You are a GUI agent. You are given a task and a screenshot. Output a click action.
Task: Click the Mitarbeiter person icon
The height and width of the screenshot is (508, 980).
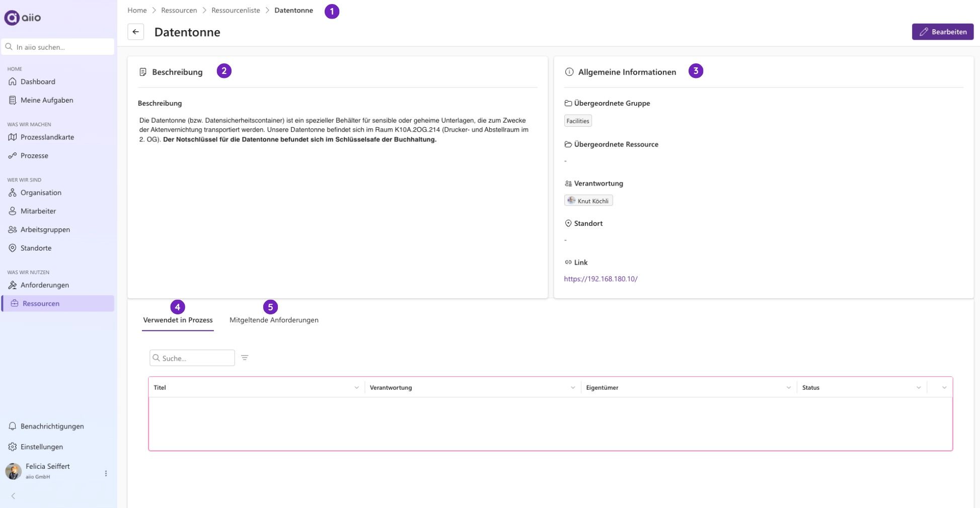[x=13, y=211]
